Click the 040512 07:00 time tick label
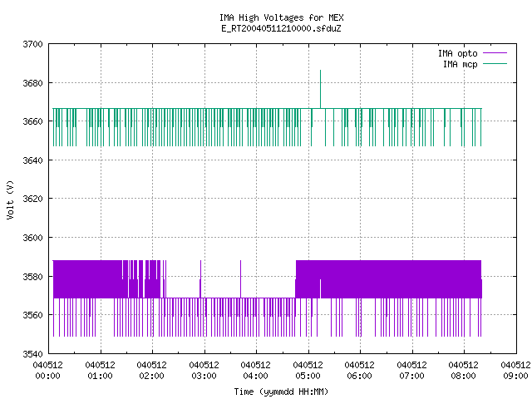532x399 pixels. coord(411,371)
